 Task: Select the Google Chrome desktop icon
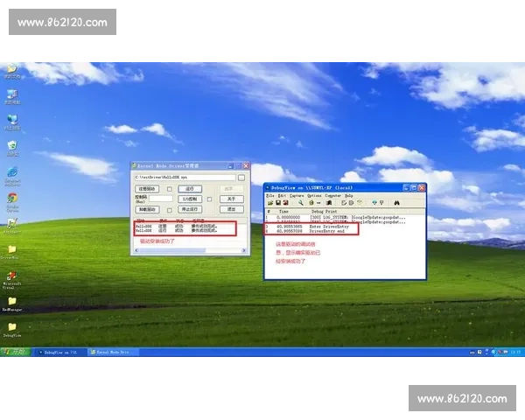12,202
